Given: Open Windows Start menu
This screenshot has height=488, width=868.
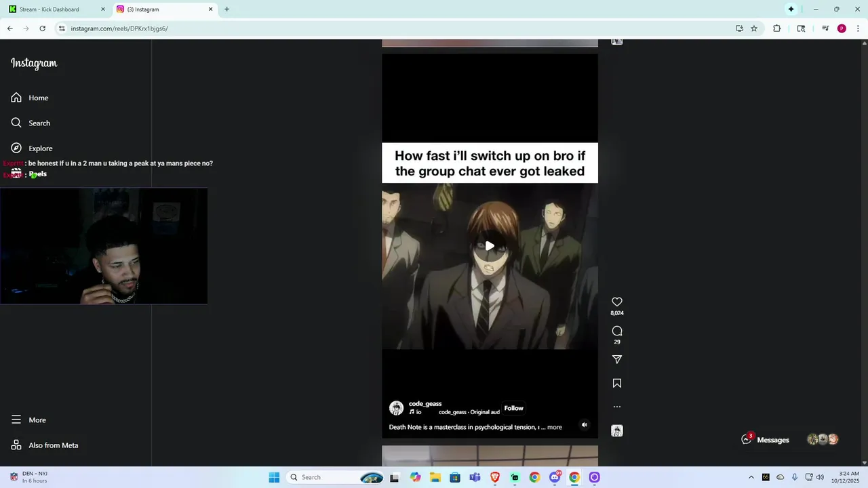Looking at the screenshot, I should tap(274, 477).
